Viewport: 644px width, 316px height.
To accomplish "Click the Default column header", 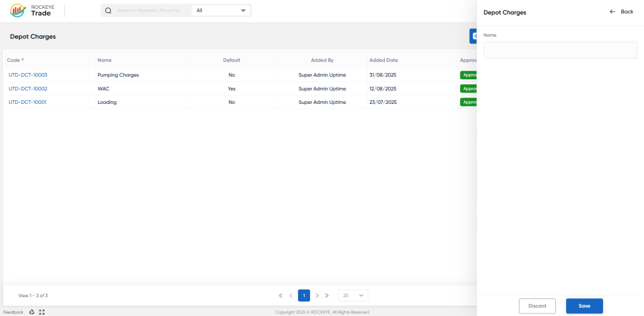I will click(231, 60).
